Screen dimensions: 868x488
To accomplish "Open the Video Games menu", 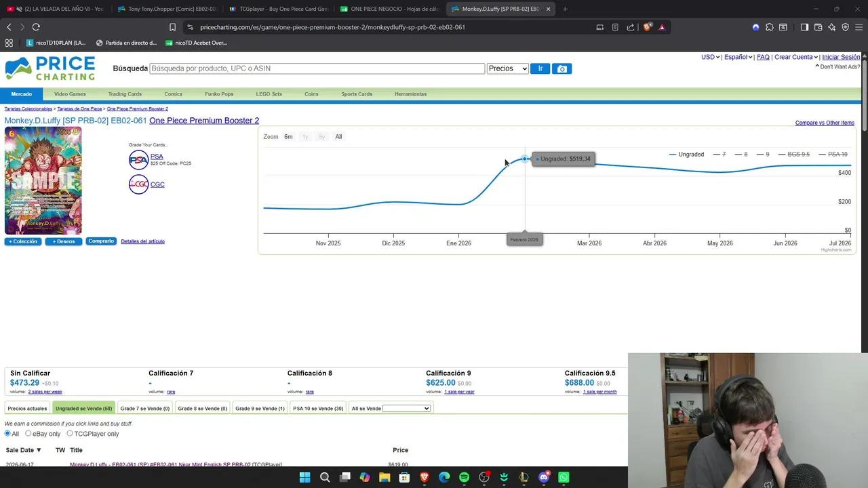I will tap(70, 94).
